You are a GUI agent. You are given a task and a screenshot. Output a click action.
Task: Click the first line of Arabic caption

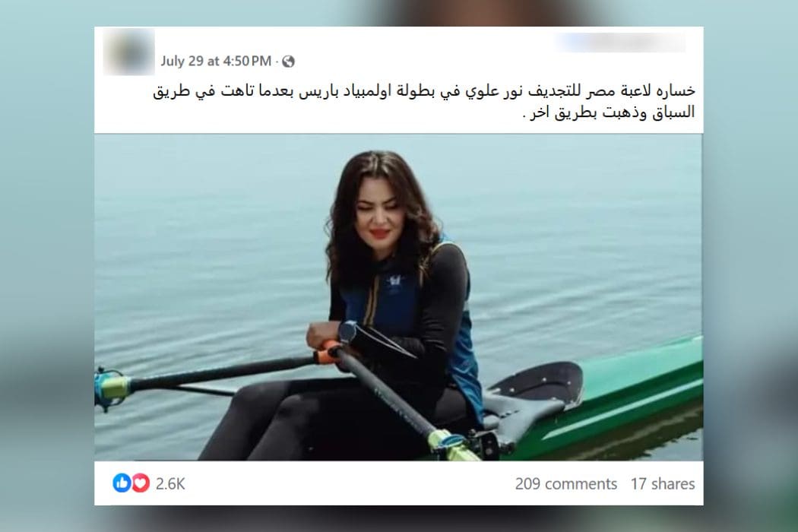(x=424, y=91)
